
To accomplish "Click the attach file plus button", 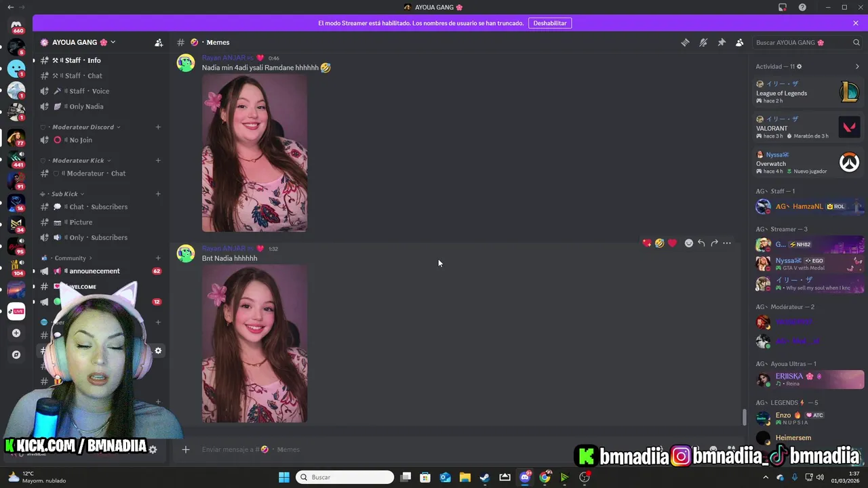I will click(185, 449).
